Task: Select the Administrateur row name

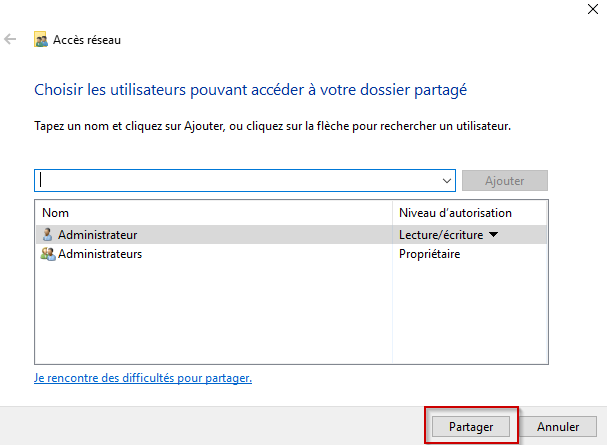Action: coord(98,235)
